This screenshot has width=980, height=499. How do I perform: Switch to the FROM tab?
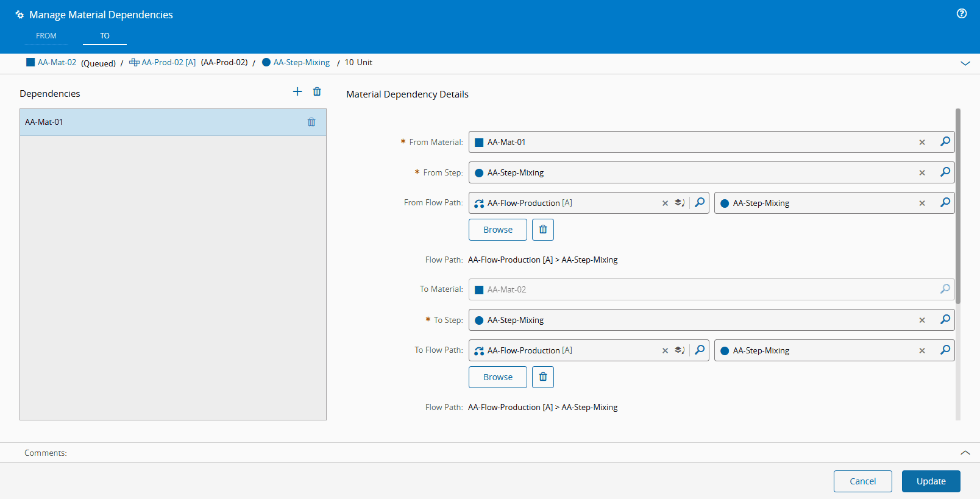[46, 36]
